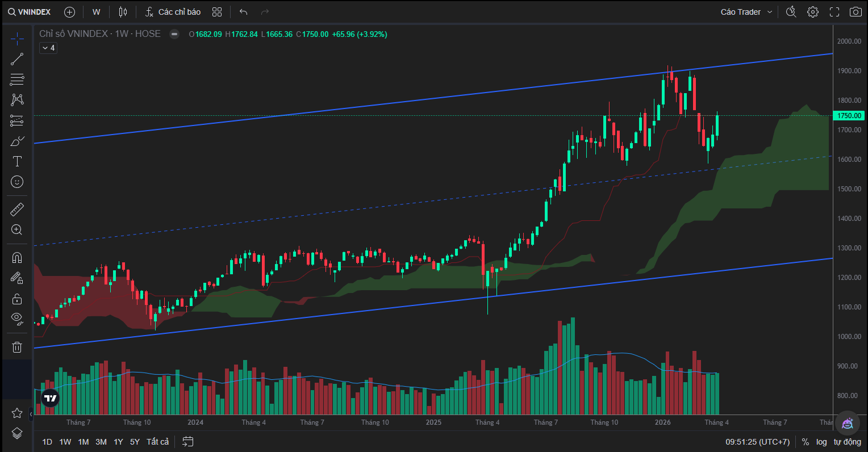Add a symbol to compare with plus icon
Image resolution: width=868 pixels, height=452 pixels.
(69, 12)
